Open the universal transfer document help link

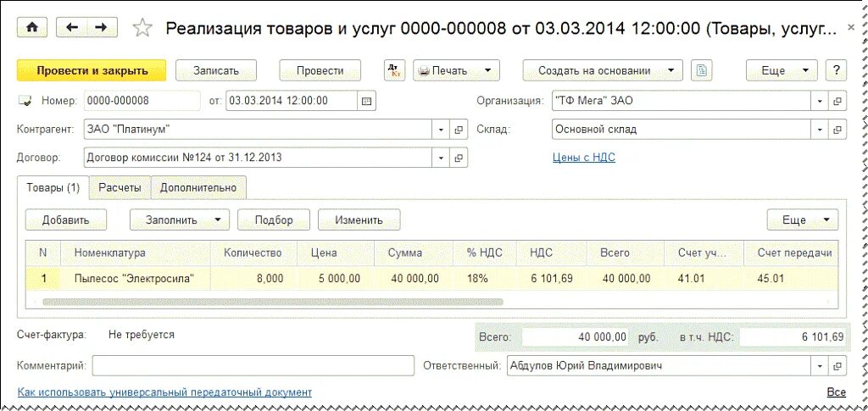(x=165, y=392)
